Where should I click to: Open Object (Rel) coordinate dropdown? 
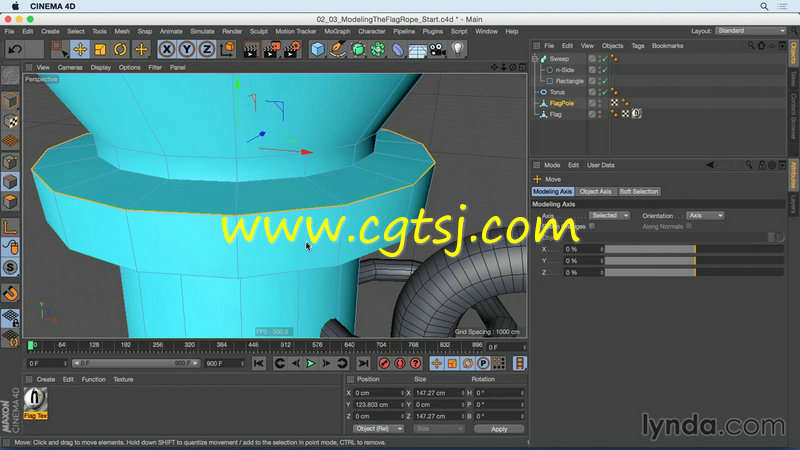tap(378, 429)
